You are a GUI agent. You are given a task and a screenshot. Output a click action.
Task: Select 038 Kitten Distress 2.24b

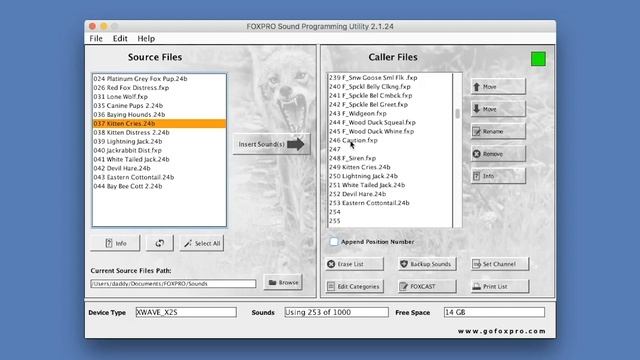coord(159,133)
